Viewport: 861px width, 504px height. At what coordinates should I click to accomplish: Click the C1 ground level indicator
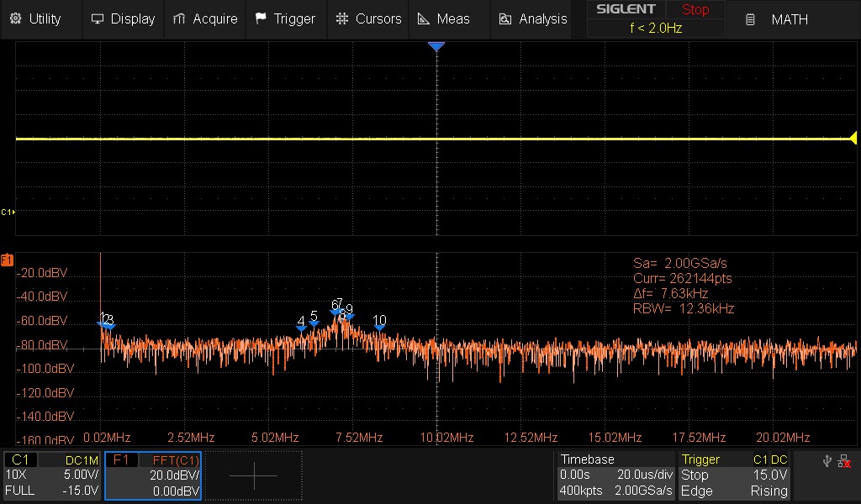[x=8, y=212]
